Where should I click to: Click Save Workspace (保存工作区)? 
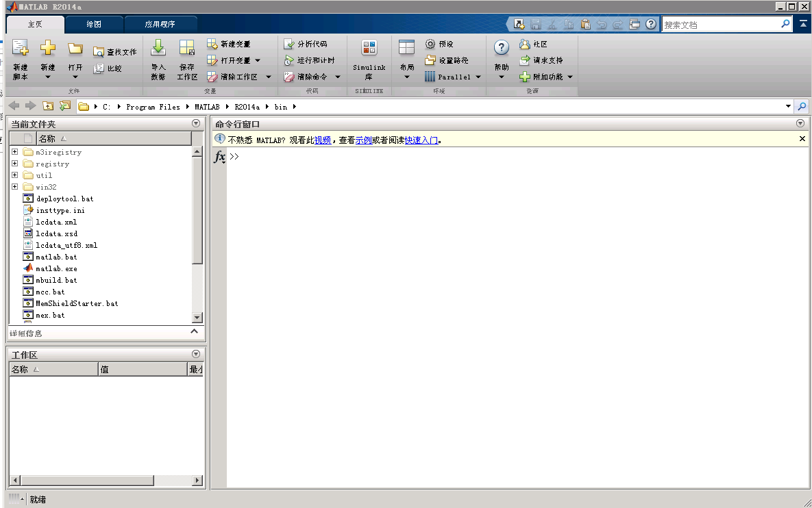(x=187, y=60)
